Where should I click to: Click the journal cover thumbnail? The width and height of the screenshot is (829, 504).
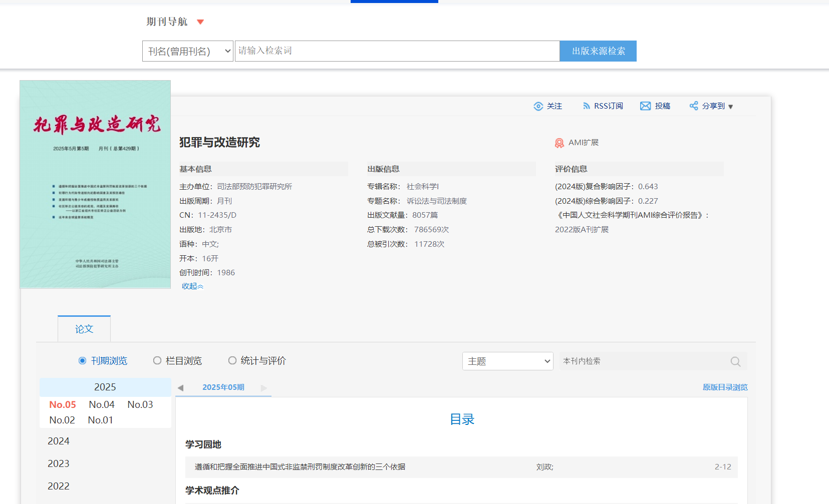pos(95,184)
